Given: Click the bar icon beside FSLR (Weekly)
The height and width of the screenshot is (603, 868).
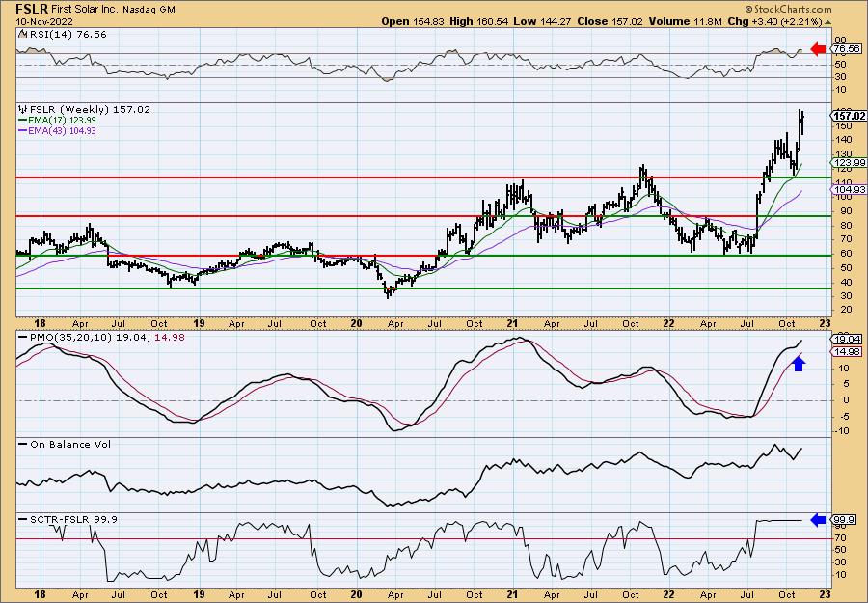Looking at the screenshot, I should (23, 110).
